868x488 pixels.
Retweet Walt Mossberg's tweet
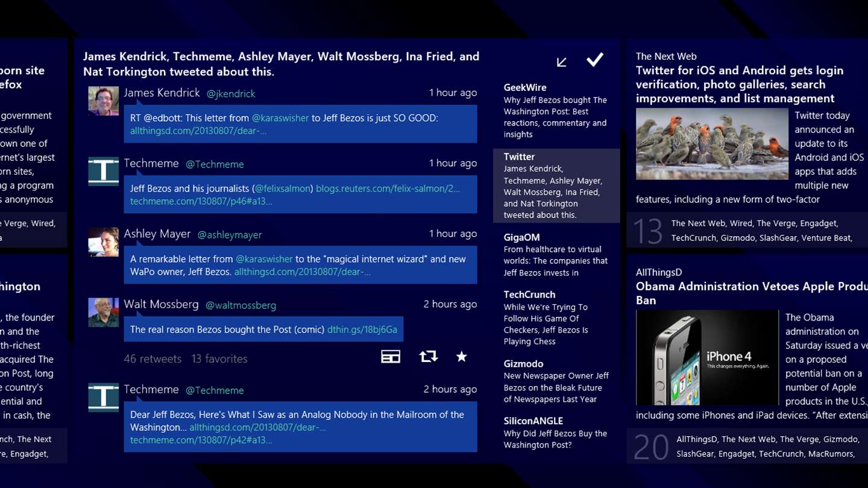pos(428,357)
